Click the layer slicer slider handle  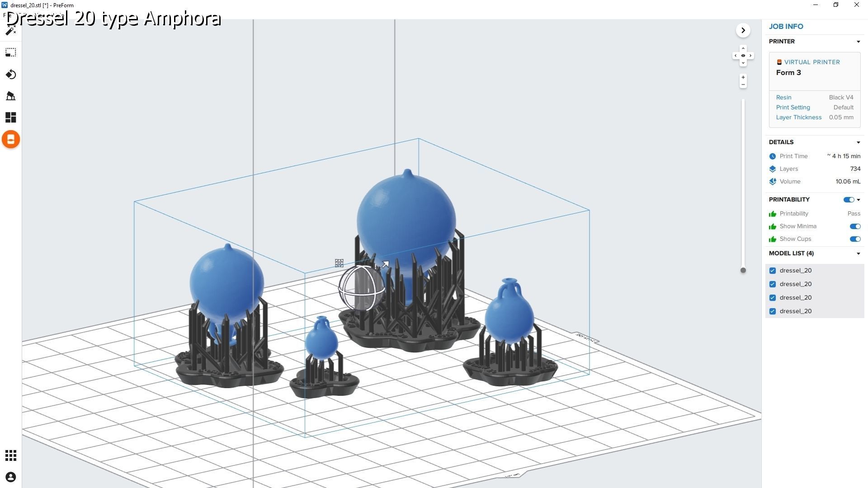click(743, 271)
